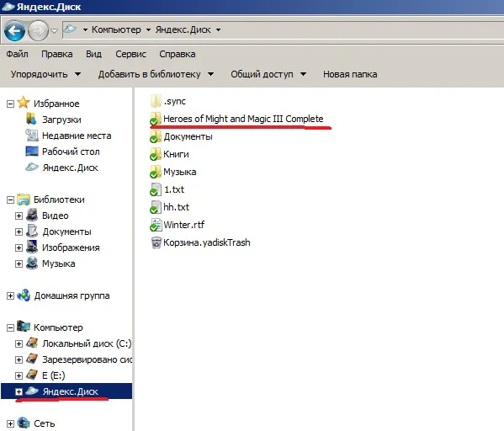
Task: Select the file 1.txt
Action: point(167,189)
